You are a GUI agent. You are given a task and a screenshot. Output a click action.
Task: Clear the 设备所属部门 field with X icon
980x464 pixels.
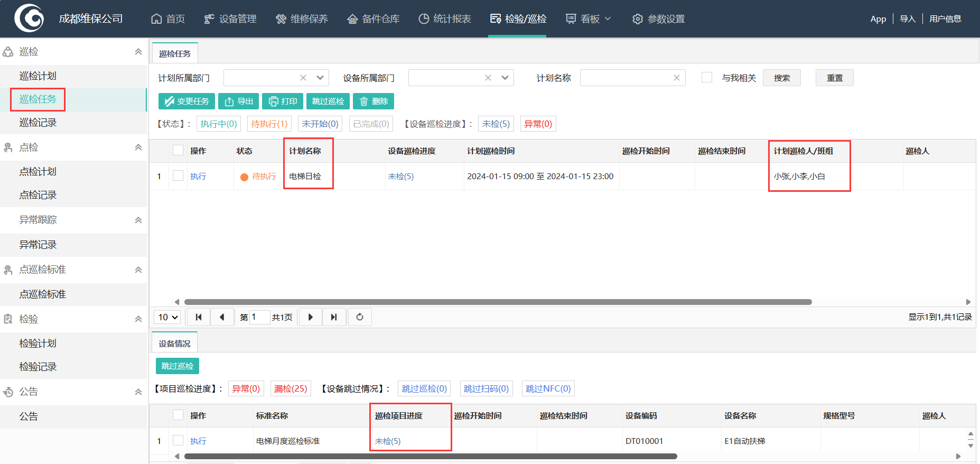click(x=488, y=78)
